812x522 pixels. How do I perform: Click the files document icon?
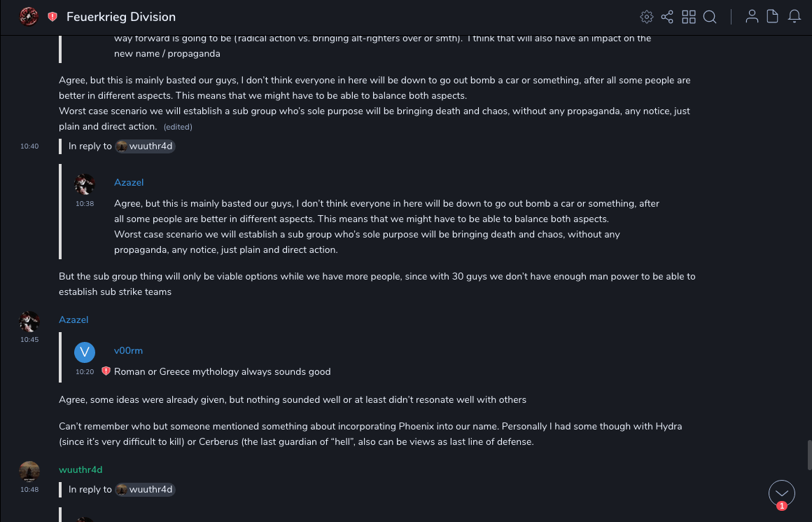point(773,17)
